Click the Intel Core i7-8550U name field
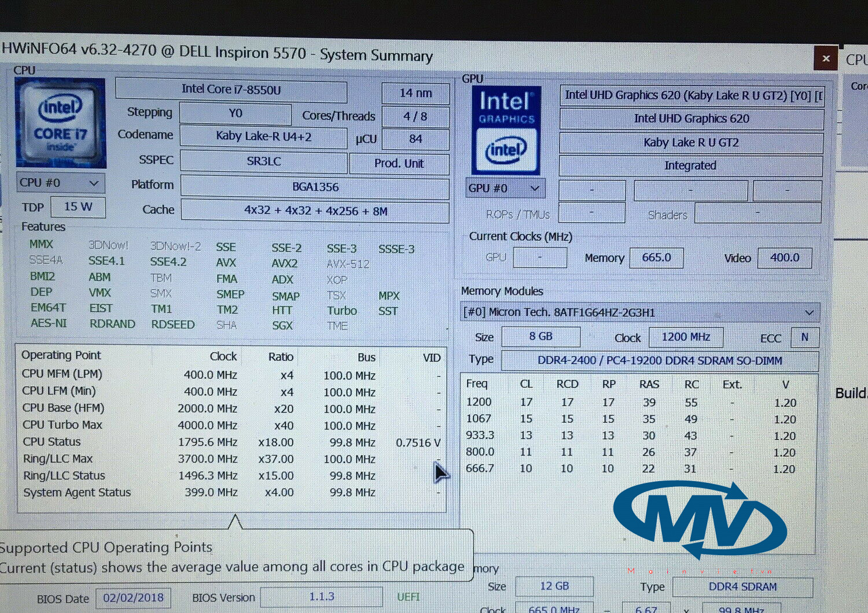 [231, 90]
